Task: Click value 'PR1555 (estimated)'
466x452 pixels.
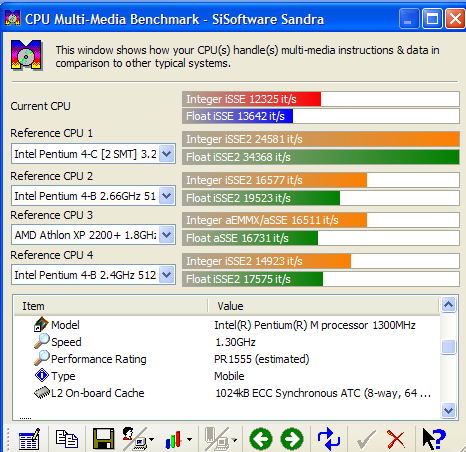Action: (x=262, y=359)
